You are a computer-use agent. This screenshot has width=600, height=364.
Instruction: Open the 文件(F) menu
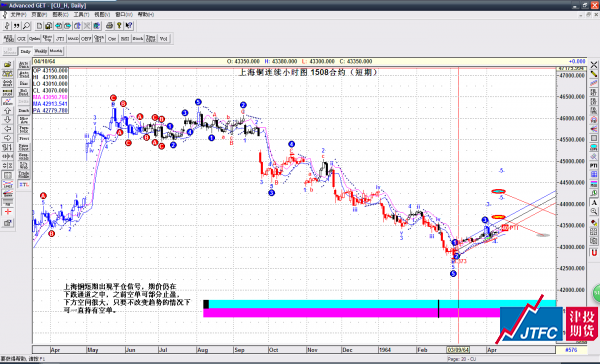coord(18,15)
